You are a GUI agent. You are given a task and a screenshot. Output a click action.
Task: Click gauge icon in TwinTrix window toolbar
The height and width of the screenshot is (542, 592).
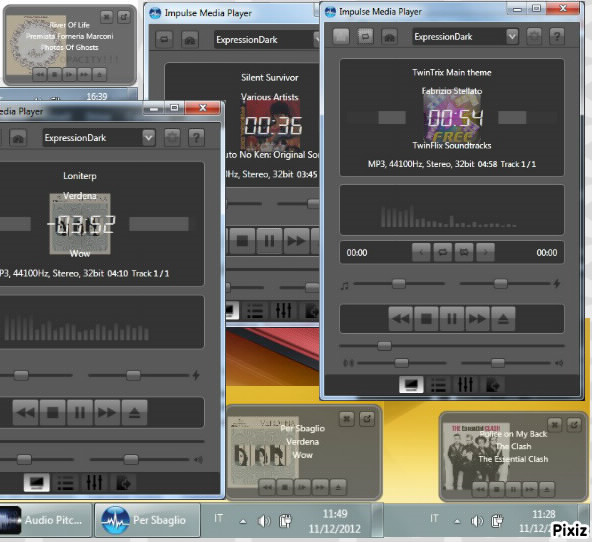click(389, 37)
